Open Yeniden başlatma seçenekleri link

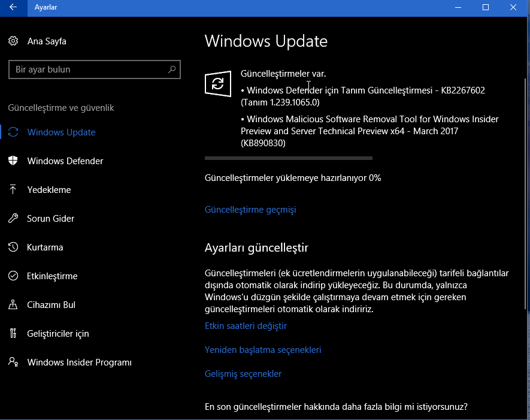pos(263,350)
